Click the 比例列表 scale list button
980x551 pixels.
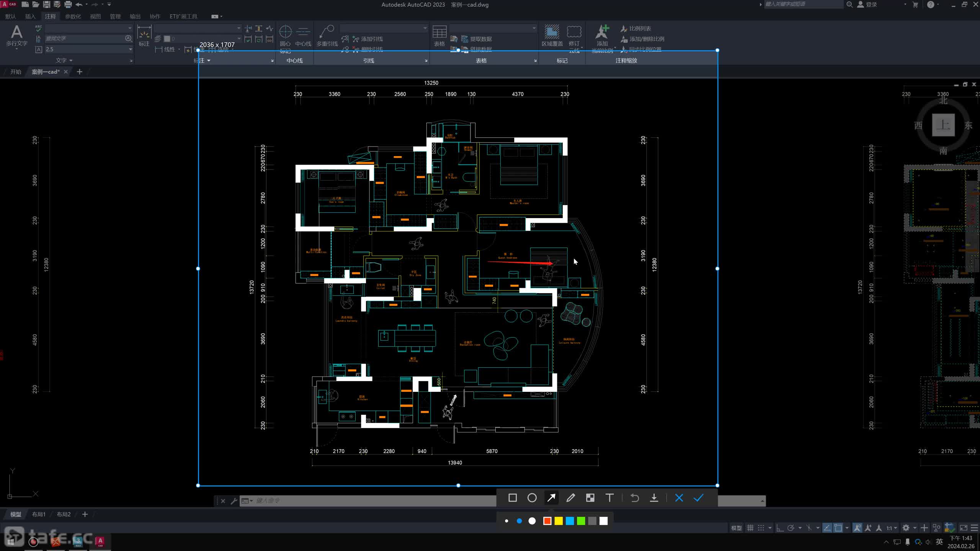coord(636,29)
